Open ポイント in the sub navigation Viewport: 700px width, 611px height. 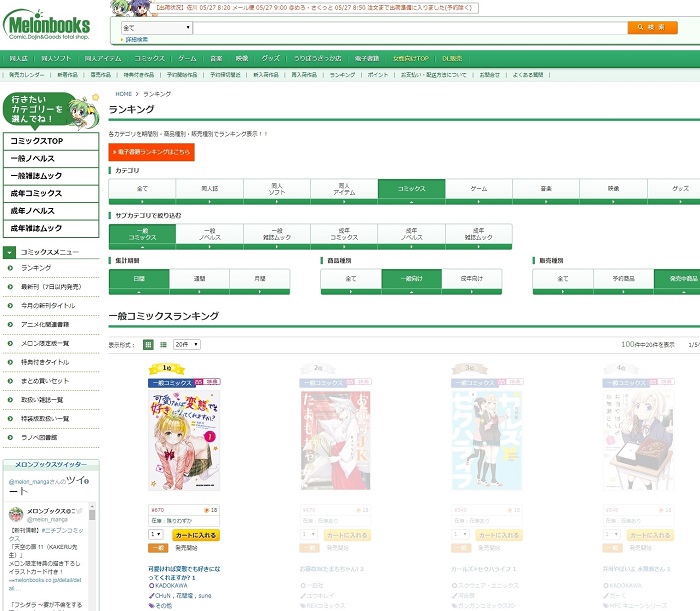pyautogui.click(x=378, y=75)
